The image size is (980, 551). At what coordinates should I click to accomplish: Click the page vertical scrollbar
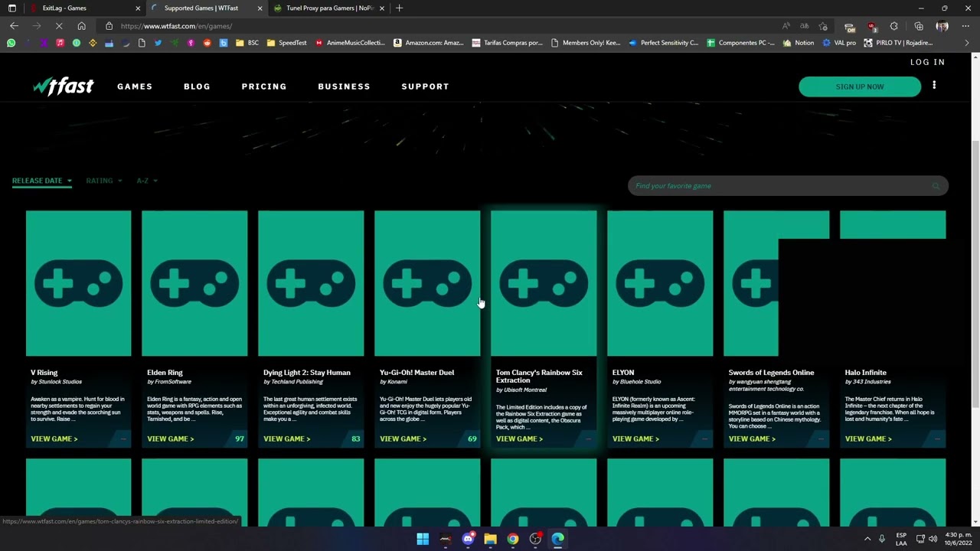975,275
